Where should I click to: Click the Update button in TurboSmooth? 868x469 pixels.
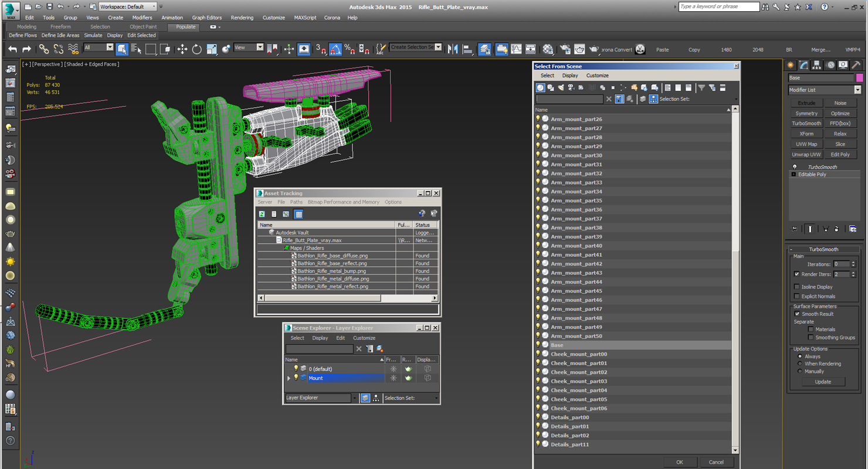click(823, 382)
